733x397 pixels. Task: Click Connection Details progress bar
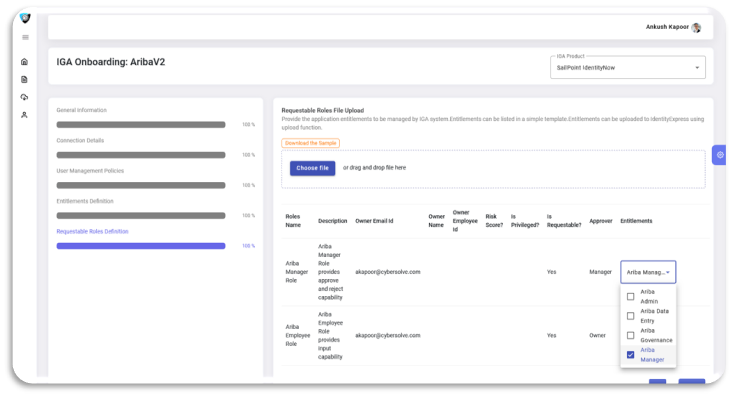click(141, 155)
